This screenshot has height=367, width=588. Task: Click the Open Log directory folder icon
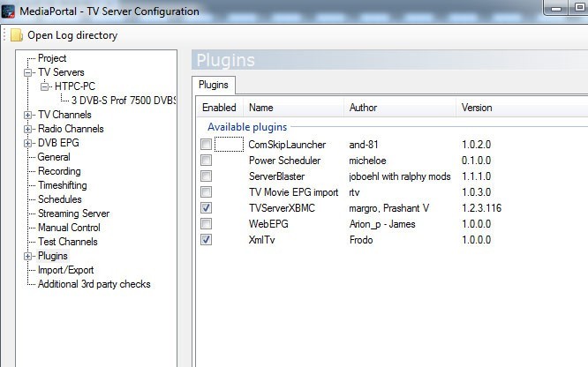point(17,36)
